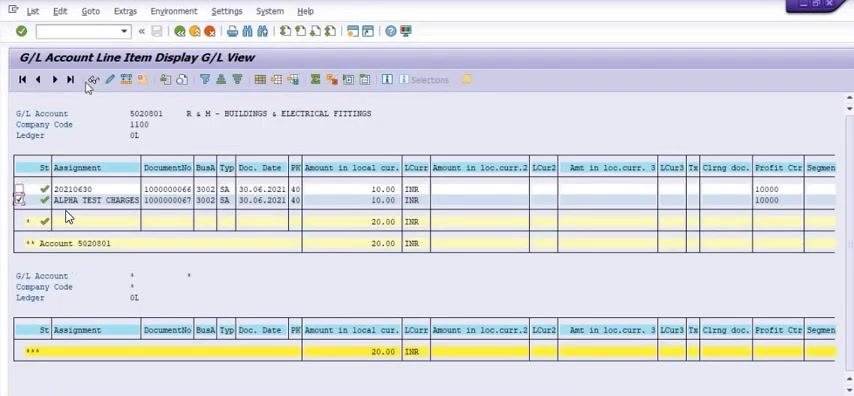
Task: Click Amount in local cur. header in first table
Action: [352, 168]
